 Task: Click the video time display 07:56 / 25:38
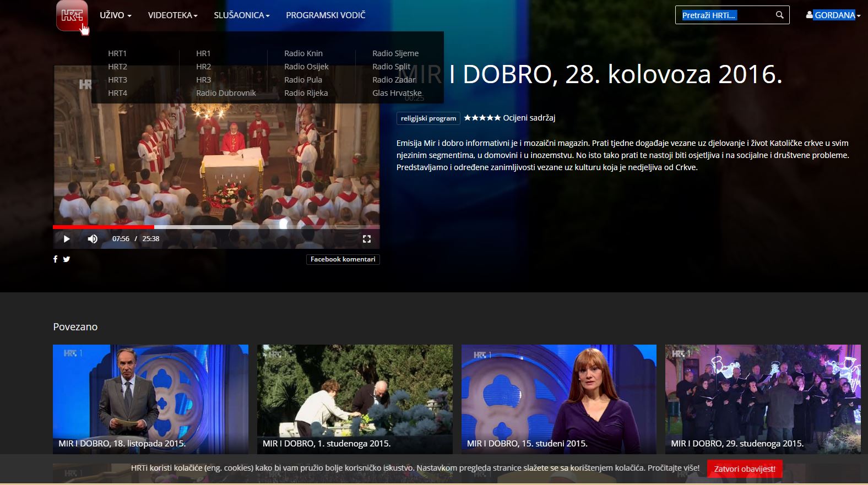135,239
